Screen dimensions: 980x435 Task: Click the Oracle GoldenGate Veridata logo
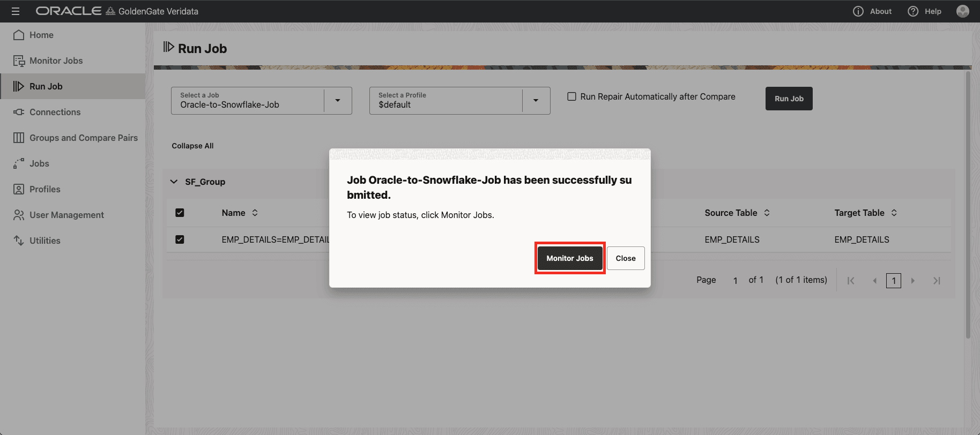coord(117,11)
